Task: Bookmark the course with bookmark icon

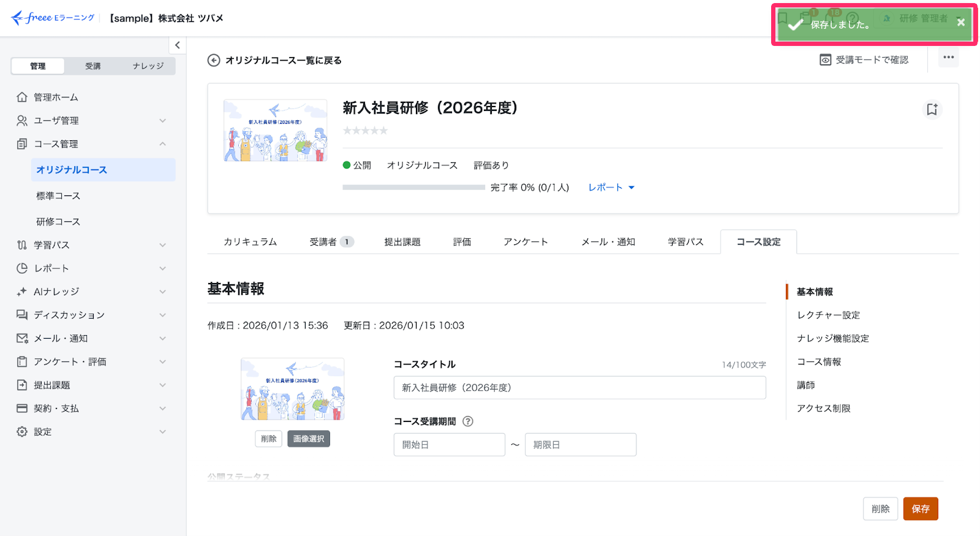Action: tap(932, 109)
